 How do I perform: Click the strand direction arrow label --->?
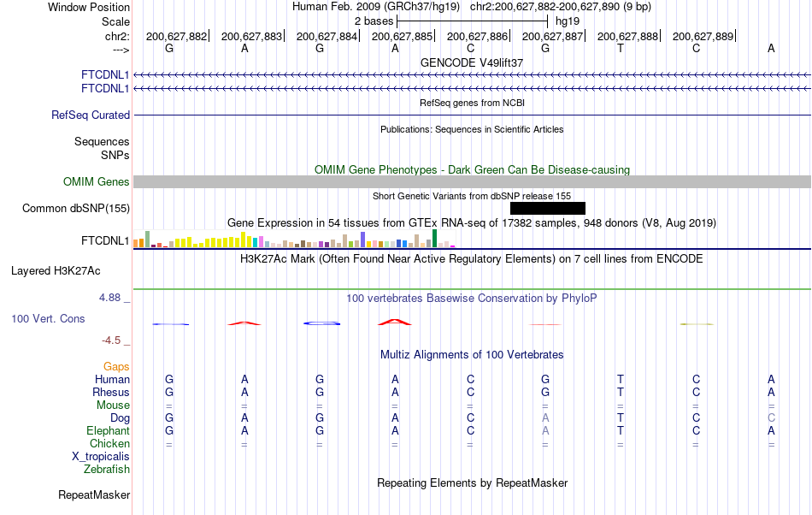[x=121, y=50]
